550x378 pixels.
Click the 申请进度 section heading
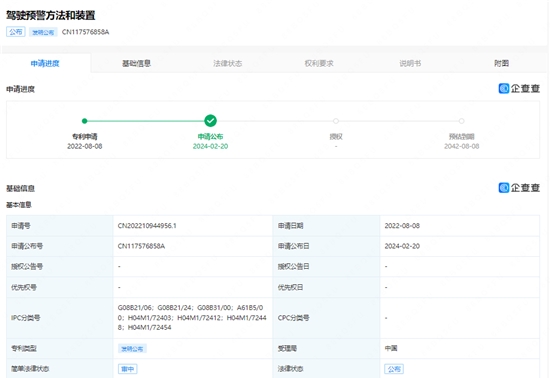coord(20,89)
